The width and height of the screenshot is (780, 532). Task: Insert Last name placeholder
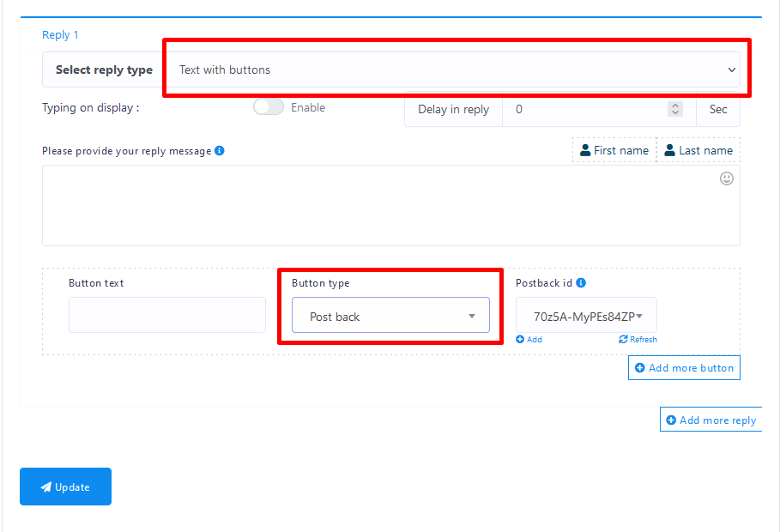pos(698,150)
